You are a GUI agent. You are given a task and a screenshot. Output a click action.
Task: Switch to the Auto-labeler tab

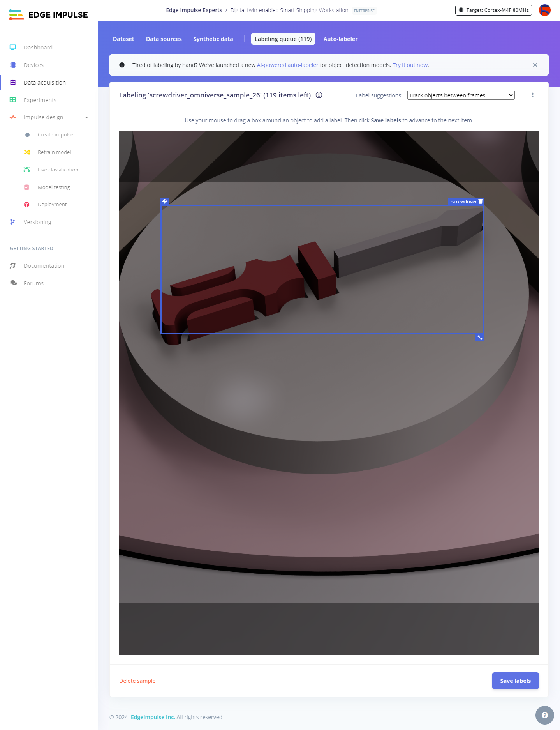point(340,39)
